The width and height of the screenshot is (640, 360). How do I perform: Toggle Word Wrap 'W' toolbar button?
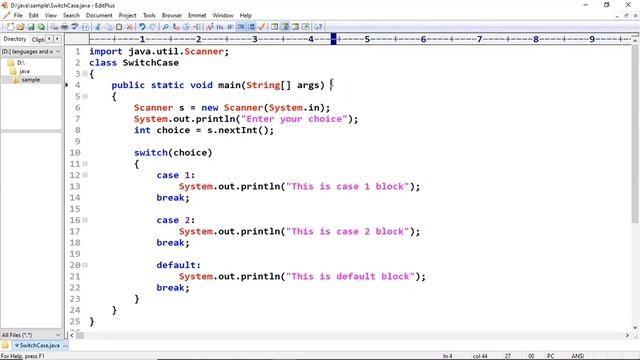click(231, 27)
